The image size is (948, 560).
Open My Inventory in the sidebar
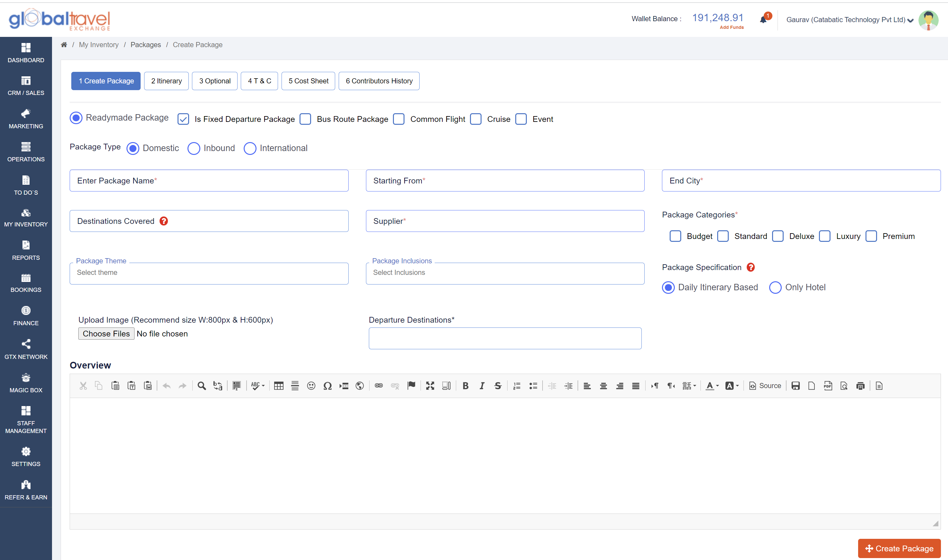click(26, 218)
